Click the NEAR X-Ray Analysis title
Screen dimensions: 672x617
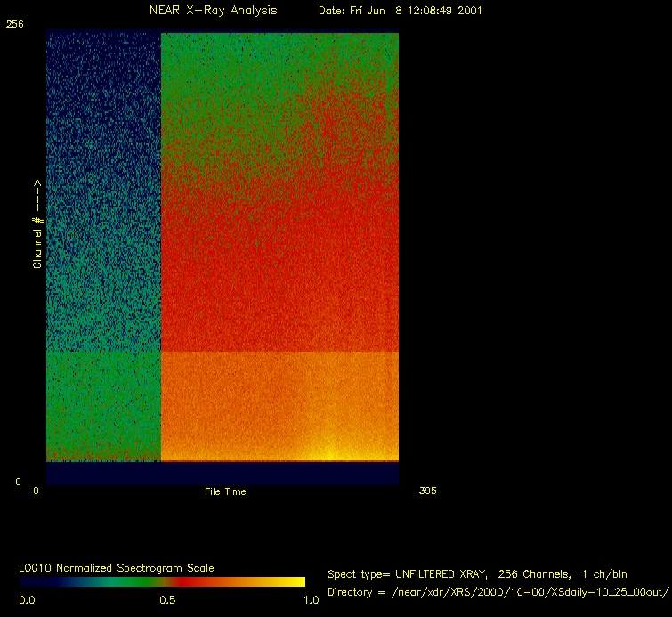click(x=213, y=11)
